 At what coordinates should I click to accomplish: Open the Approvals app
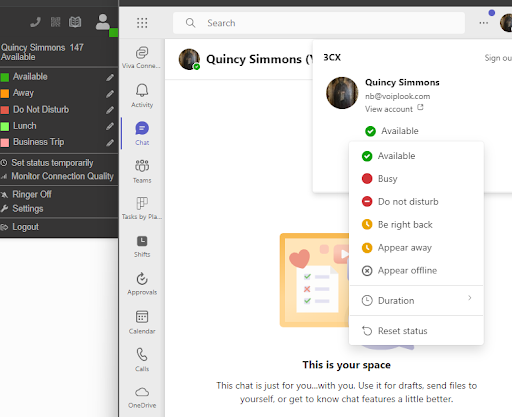point(142,284)
